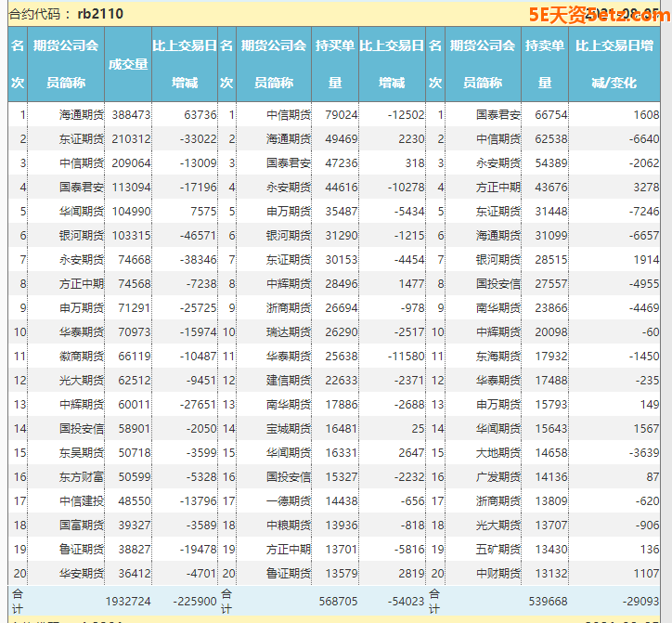Click the contract code rb2110 label
The height and width of the screenshot is (623, 672).
click(x=99, y=14)
